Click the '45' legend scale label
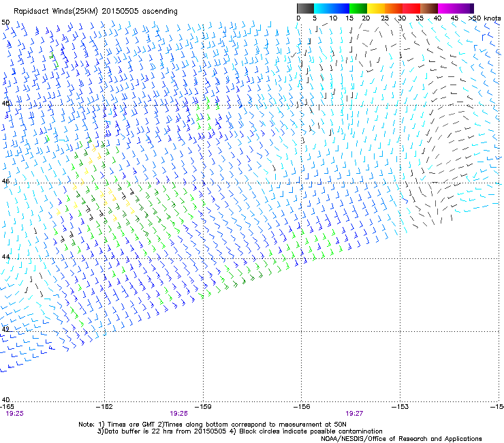Viewport: 504px width, 443px height. tap(454, 18)
